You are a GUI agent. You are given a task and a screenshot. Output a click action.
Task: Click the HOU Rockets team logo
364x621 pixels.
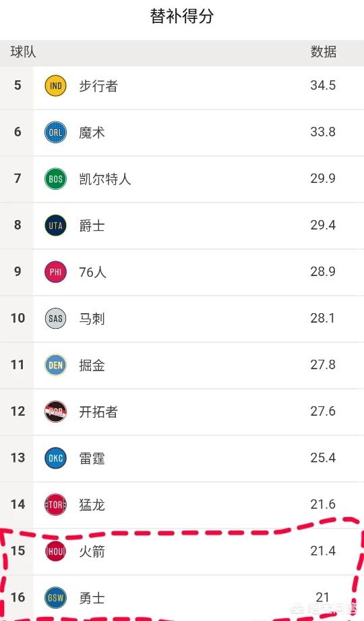55,551
